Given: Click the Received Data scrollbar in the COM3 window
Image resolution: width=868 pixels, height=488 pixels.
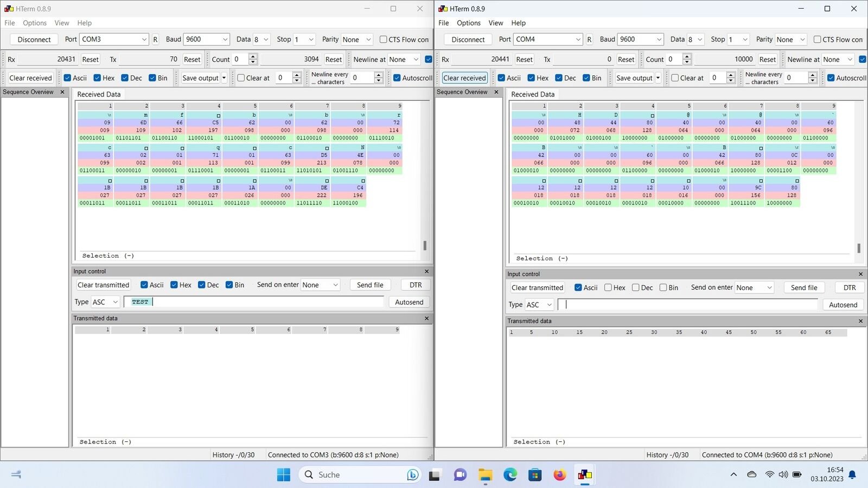Looking at the screenshot, I should (x=425, y=246).
